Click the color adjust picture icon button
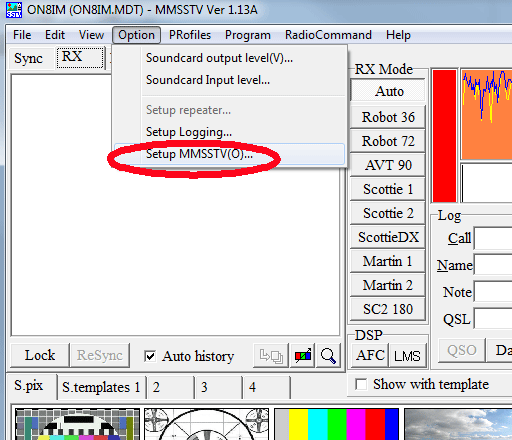This screenshot has width=512, height=440. (x=303, y=356)
